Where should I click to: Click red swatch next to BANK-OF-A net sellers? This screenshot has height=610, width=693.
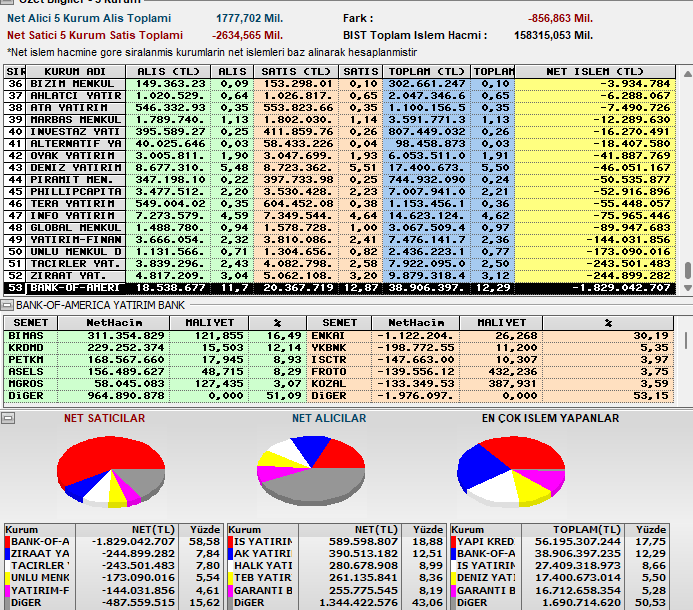pos(7,542)
